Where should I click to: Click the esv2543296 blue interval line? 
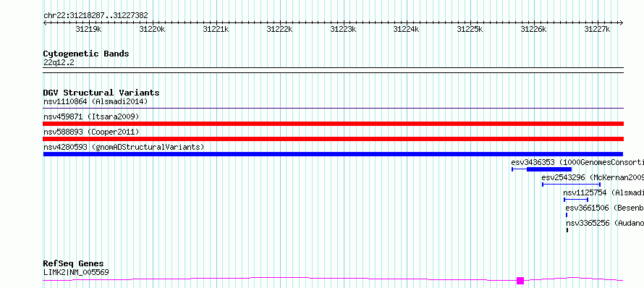(x=571, y=185)
